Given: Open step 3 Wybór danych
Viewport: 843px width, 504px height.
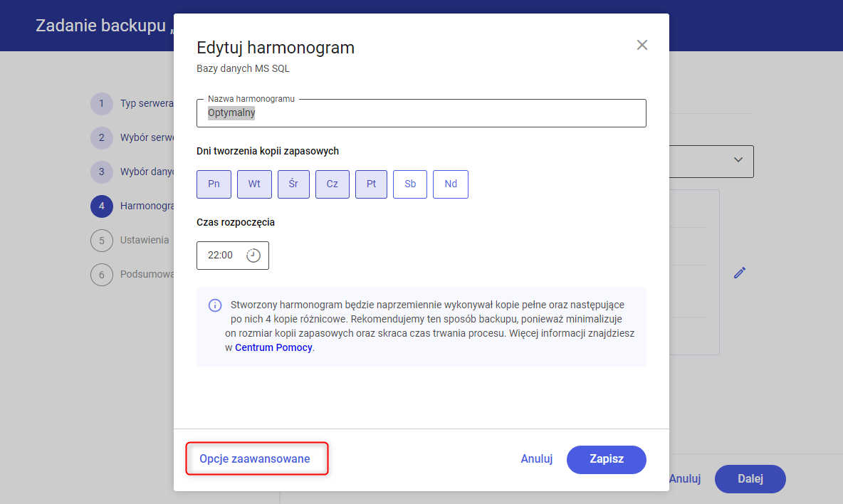Looking at the screenshot, I should point(147,172).
